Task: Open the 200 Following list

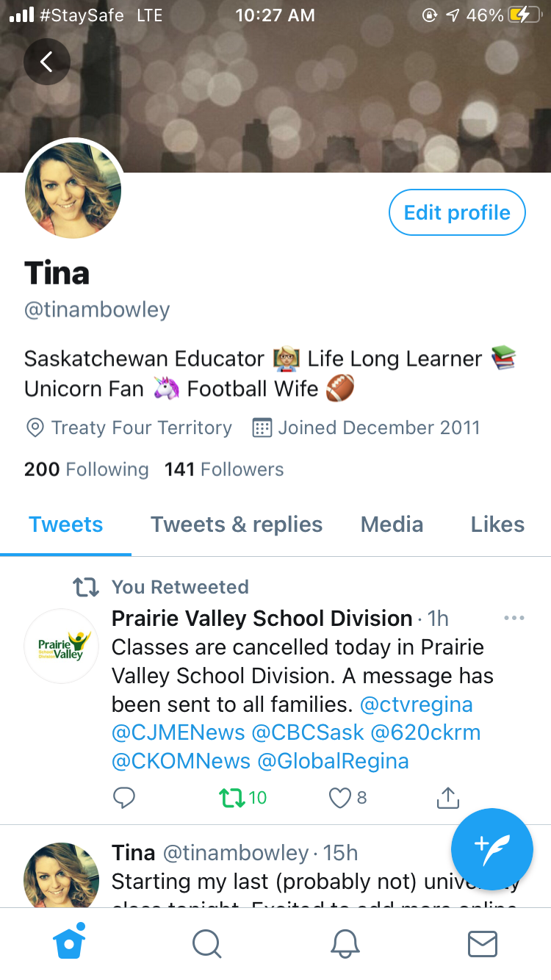Action: click(x=86, y=469)
